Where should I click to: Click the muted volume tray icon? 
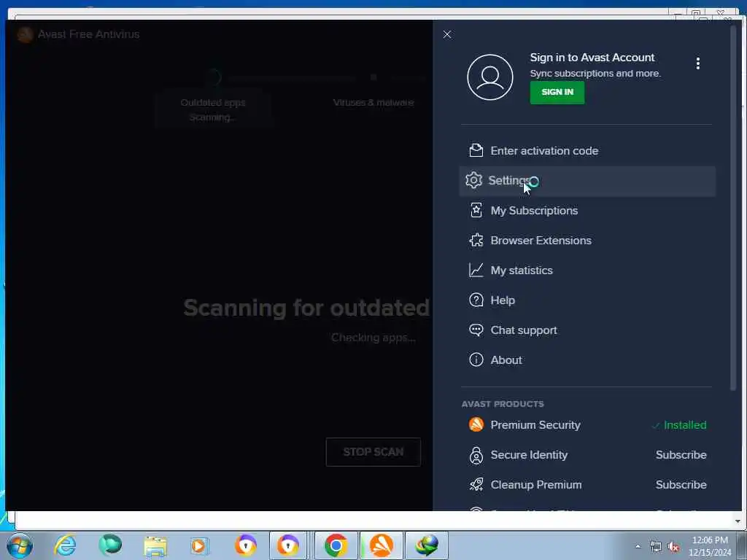[x=673, y=547]
